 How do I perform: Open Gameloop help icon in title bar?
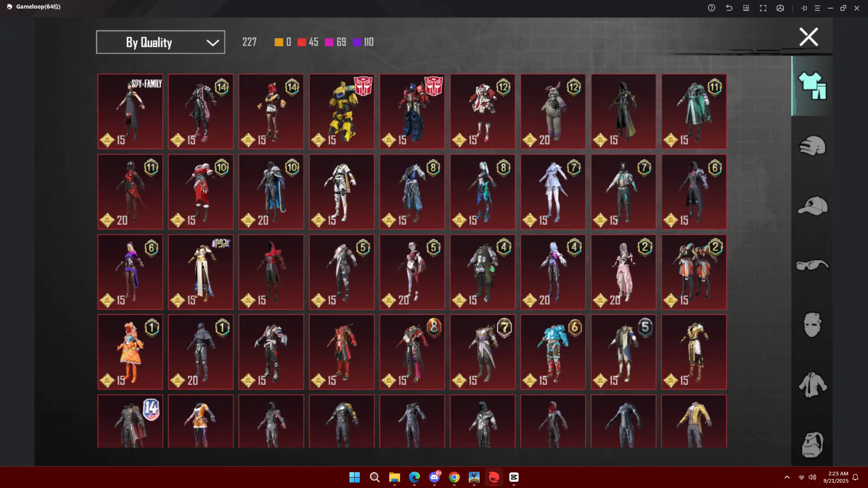click(712, 8)
